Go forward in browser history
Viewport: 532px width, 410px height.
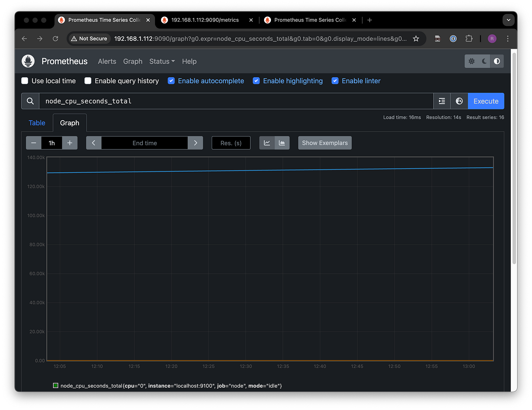40,38
